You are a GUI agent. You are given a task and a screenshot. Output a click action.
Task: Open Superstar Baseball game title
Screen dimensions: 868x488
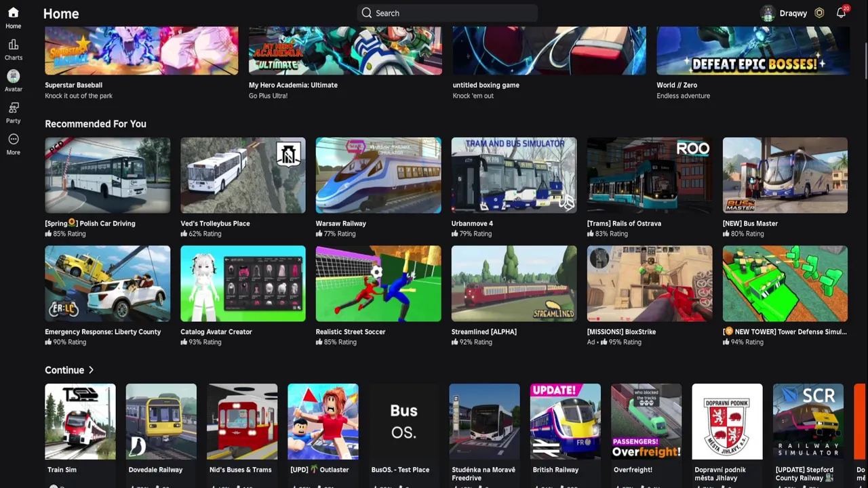pos(73,85)
